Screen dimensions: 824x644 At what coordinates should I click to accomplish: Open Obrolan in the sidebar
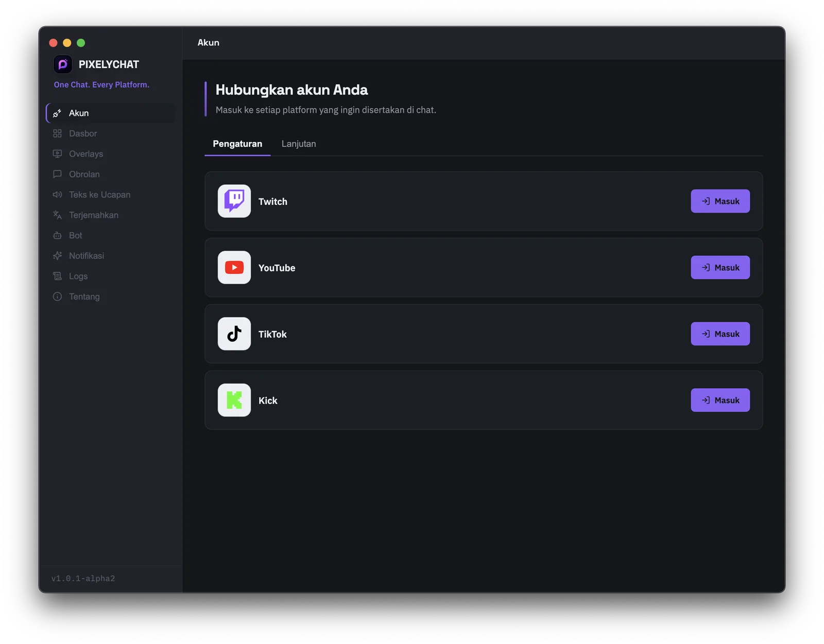[x=110, y=174]
